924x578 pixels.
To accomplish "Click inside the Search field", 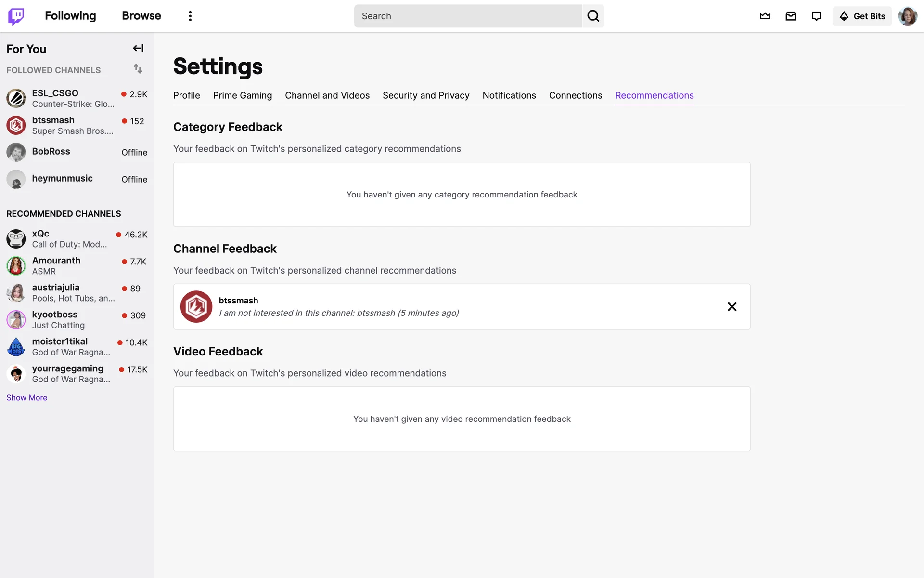I will pyautogui.click(x=468, y=16).
